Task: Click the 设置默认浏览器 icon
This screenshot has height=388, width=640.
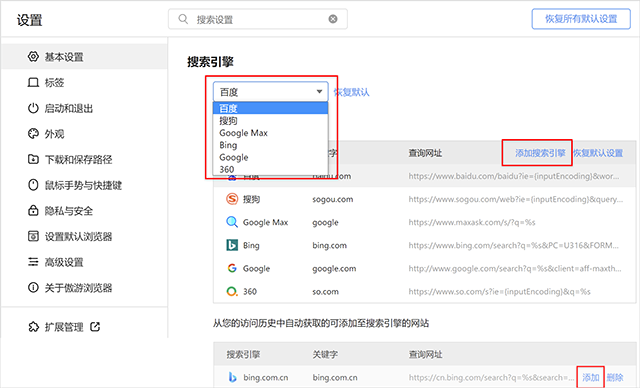Action: pos(33,236)
